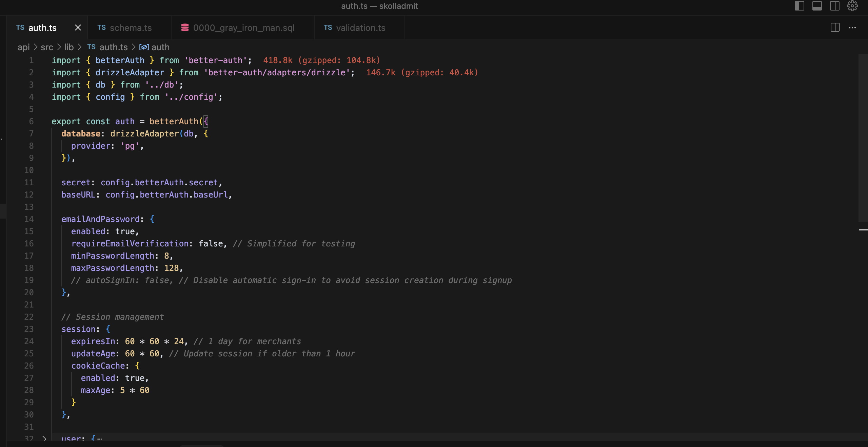
Task: Click the '../db' import path
Action: [162, 85]
